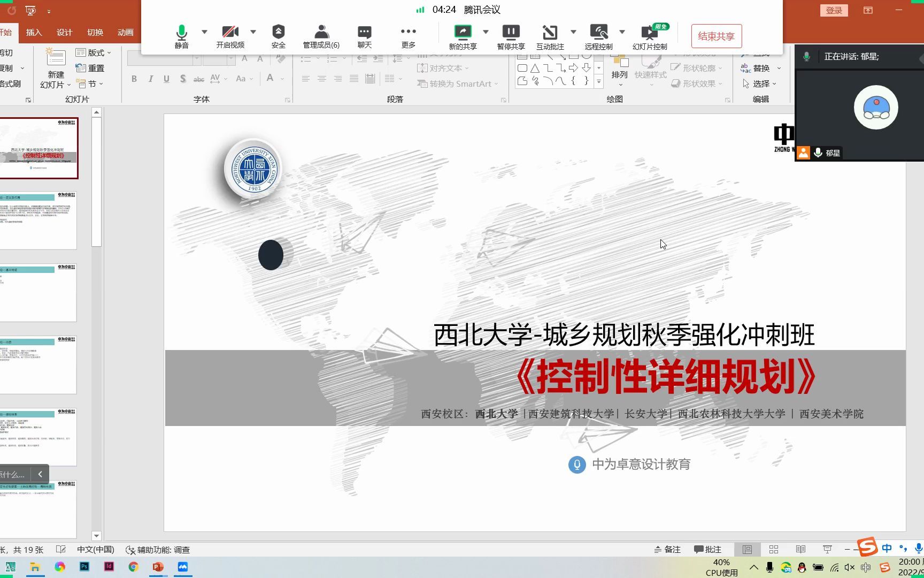Screen dimensions: 924x578
Task: Mute the microphone with 静音
Action: (182, 36)
